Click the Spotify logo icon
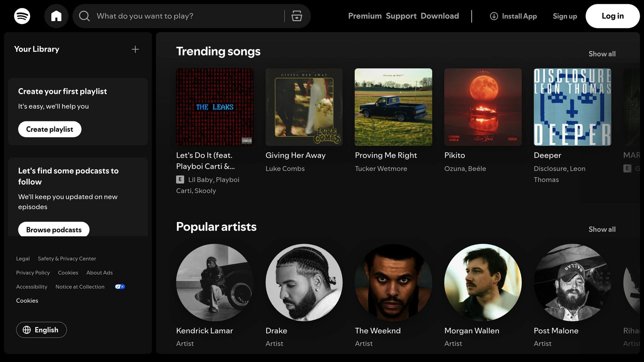The height and width of the screenshot is (362, 644). (22, 16)
